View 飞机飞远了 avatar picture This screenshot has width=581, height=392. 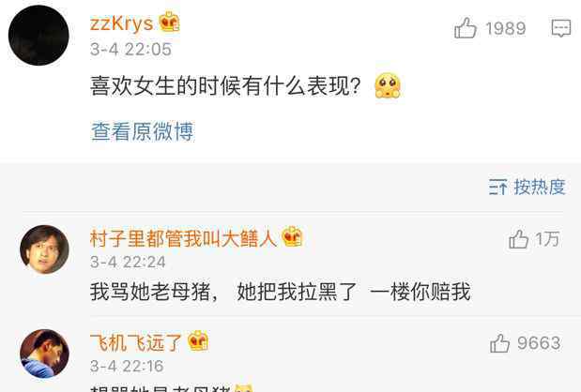tap(44, 354)
